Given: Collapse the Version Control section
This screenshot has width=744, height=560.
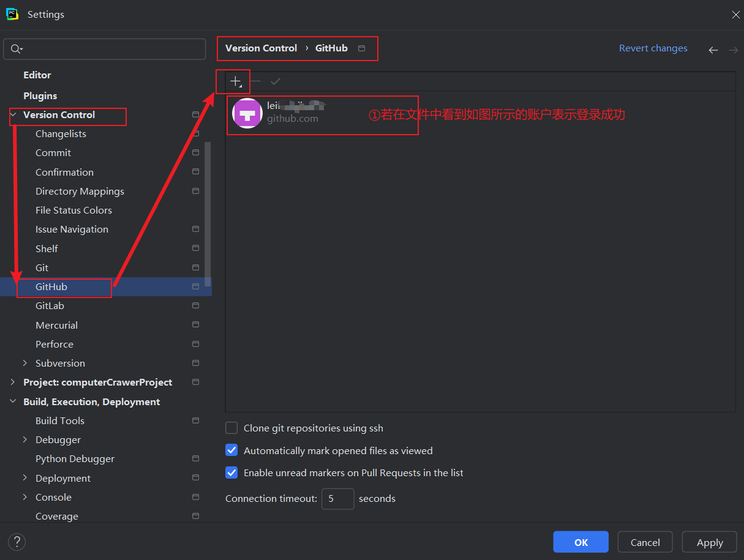Looking at the screenshot, I should (x=13, y=114).
